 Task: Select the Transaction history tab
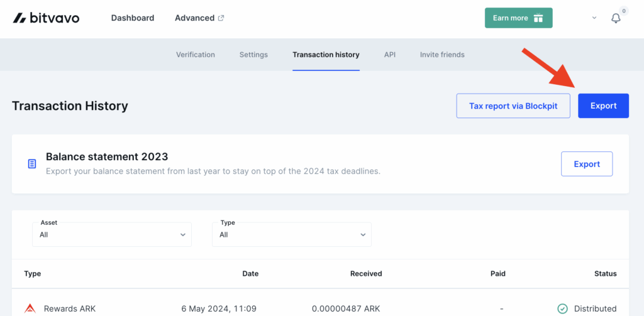[x=326, y=55]
